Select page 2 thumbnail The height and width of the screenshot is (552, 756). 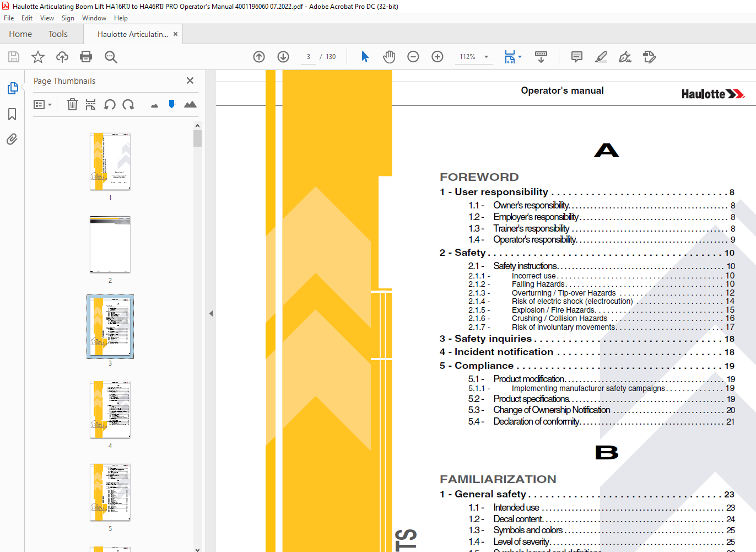point(110,244)
